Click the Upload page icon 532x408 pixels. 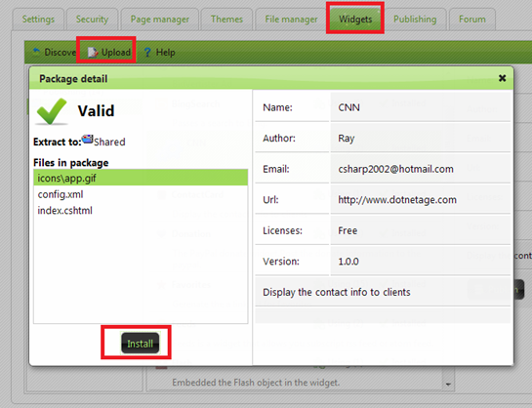pos(93,53)
